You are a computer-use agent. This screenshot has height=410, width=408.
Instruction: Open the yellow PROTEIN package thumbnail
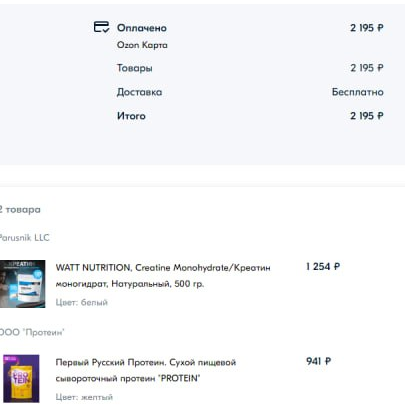[x=21, y=379]
